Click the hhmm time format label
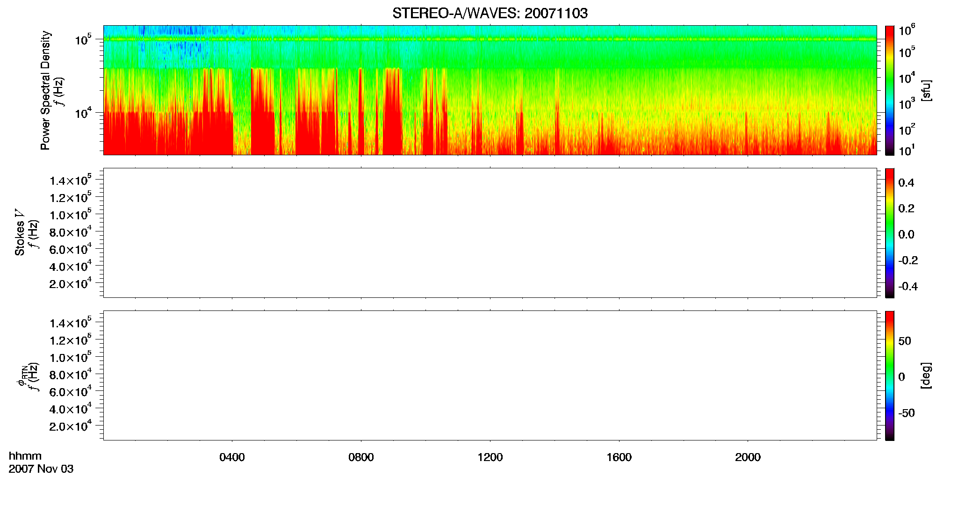 pos(25,456)
